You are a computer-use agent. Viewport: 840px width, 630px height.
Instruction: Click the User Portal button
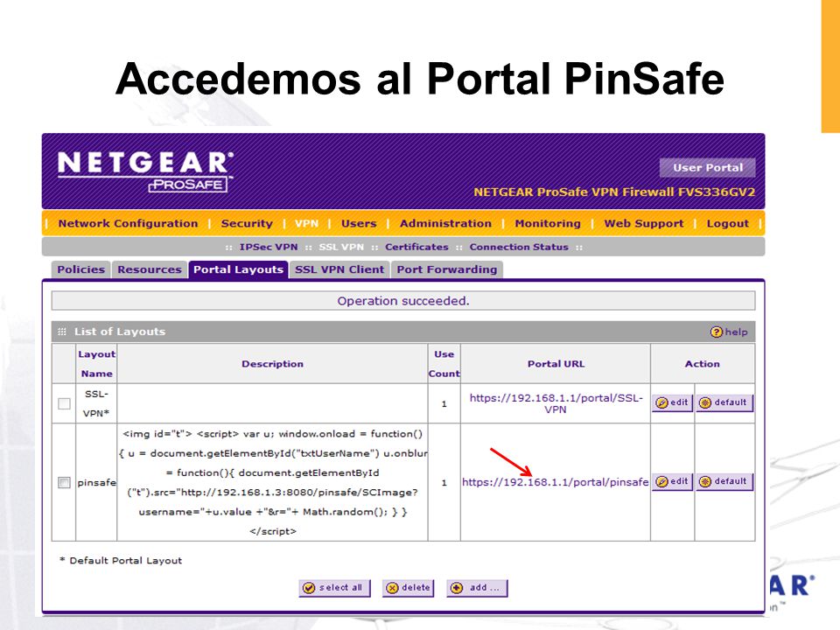pos(708,168)
